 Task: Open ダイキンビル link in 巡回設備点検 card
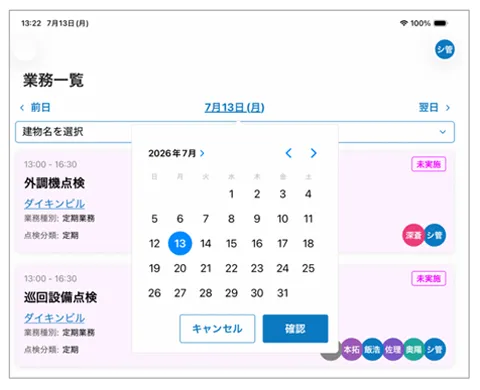click(x=54, y=318)
